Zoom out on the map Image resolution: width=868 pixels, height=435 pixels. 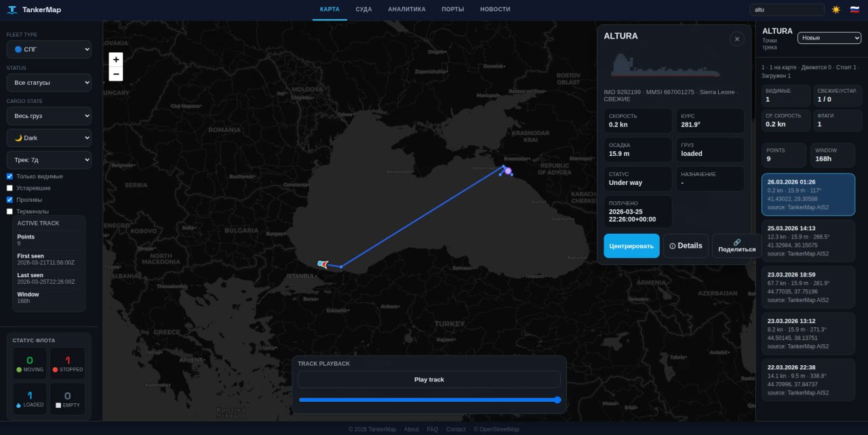(x=116, y=74)
